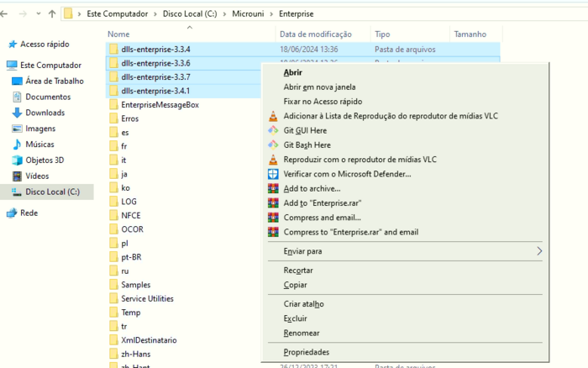Choose Criar atalho
The height and width of the screenshot is (368, 588).
pyautogui.click(x=304, y=304)
